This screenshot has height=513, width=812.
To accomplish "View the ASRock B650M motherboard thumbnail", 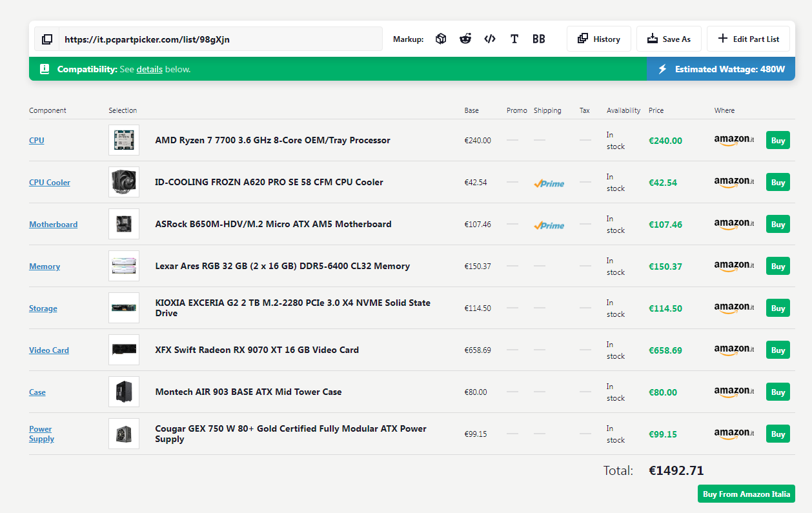I will [124, 224].
